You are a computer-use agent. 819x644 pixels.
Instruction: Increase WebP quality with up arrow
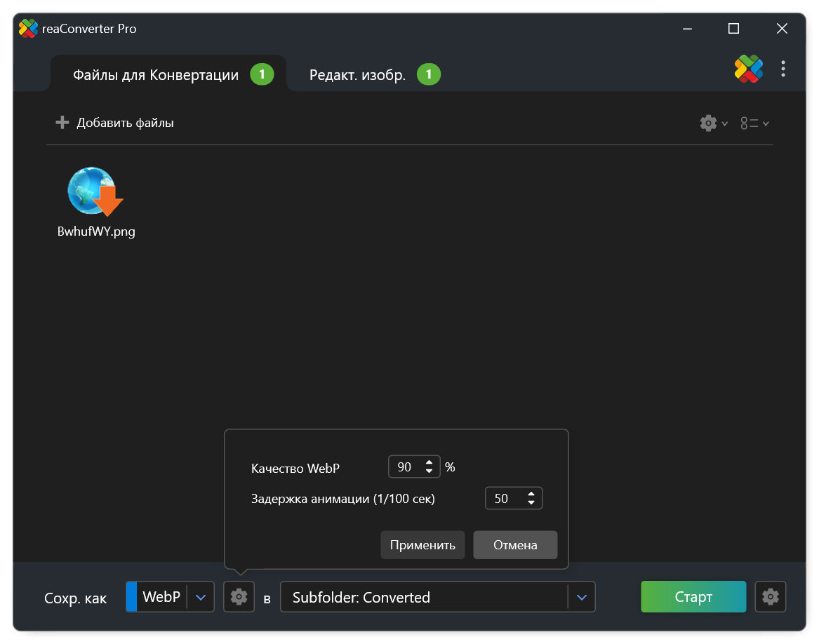429,462
